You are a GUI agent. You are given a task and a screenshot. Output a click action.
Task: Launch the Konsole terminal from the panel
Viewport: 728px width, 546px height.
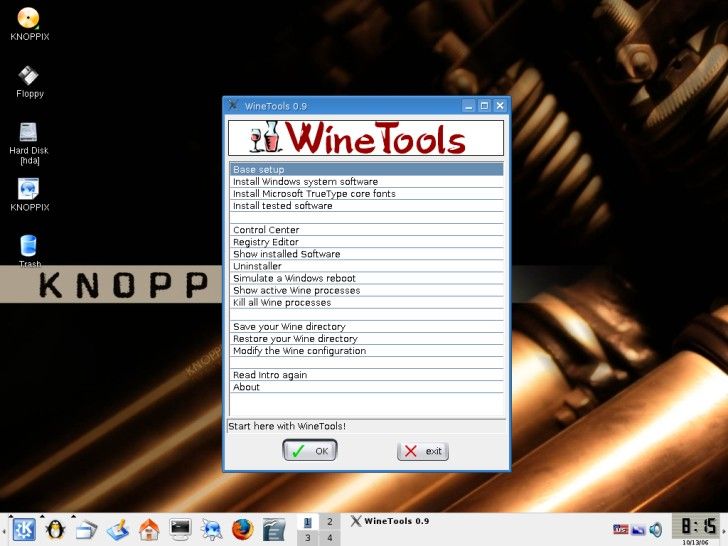(x=180, y=529)
